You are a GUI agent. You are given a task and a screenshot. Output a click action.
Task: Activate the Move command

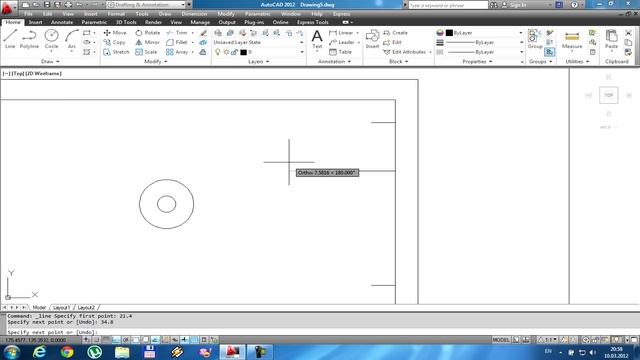tap(115, 33)
